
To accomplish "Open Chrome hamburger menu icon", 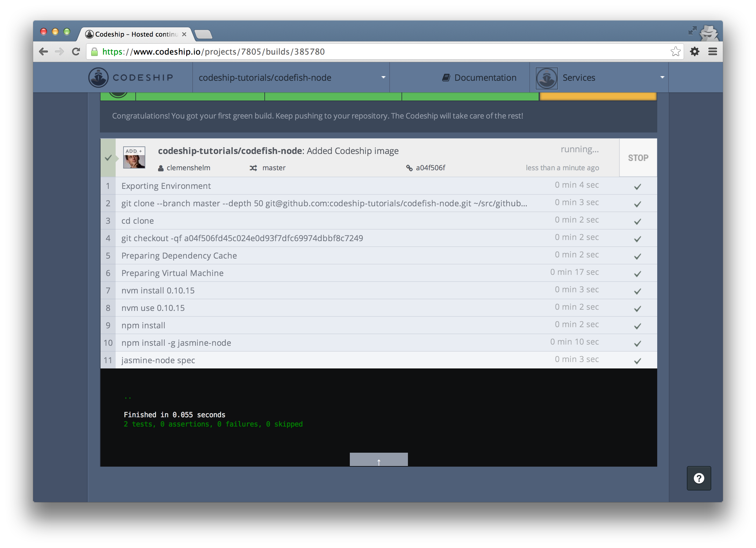I will point(712,52).
